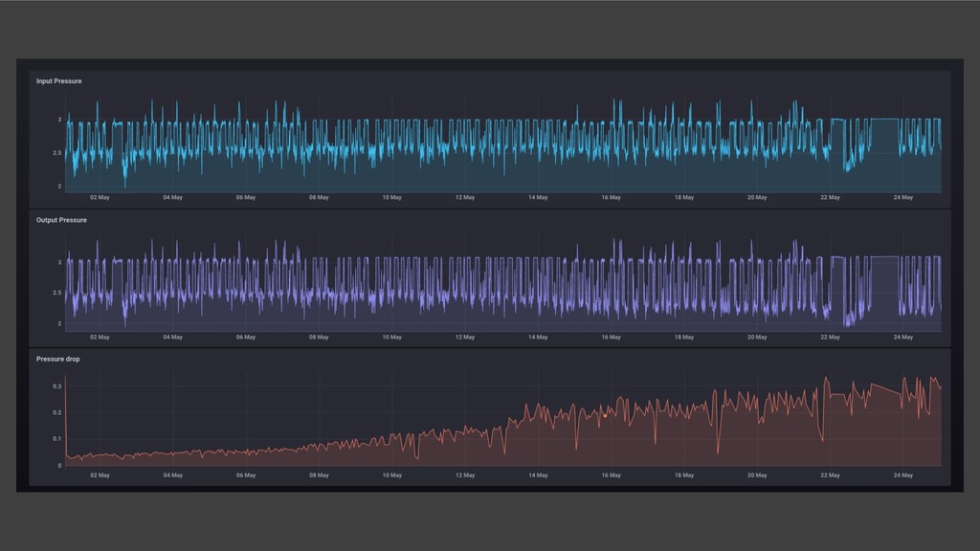Click the 2.5 y-axis value on Input Pressure
This screenshot has width=980, height=551.
[x=57, y=153]
